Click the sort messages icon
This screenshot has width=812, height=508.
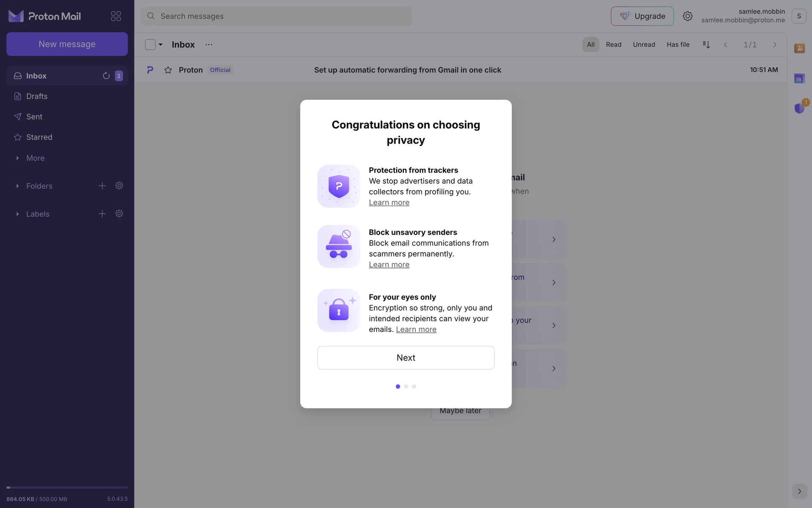tap(706, 44)
